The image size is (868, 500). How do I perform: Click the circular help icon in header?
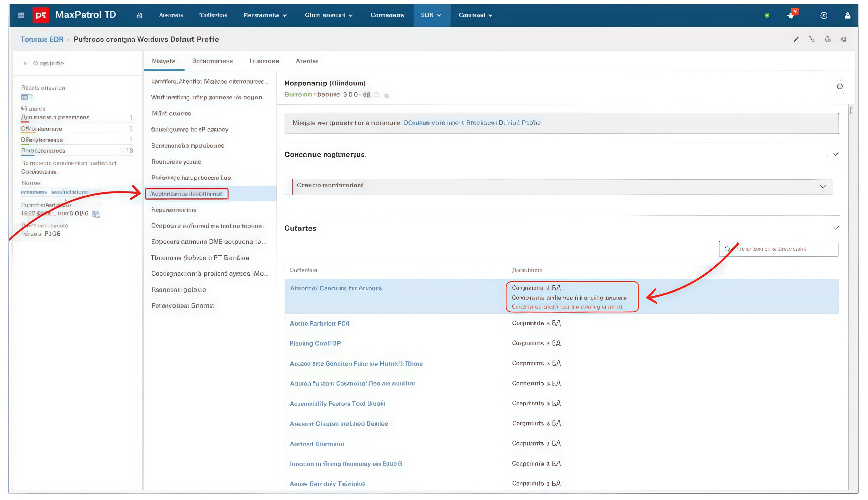tap(824, 15)
